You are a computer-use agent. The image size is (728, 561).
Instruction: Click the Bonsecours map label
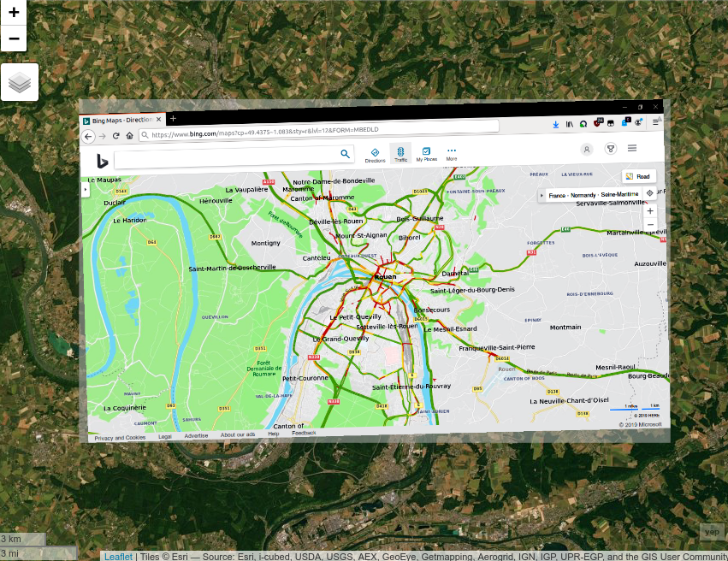point(432,310)
